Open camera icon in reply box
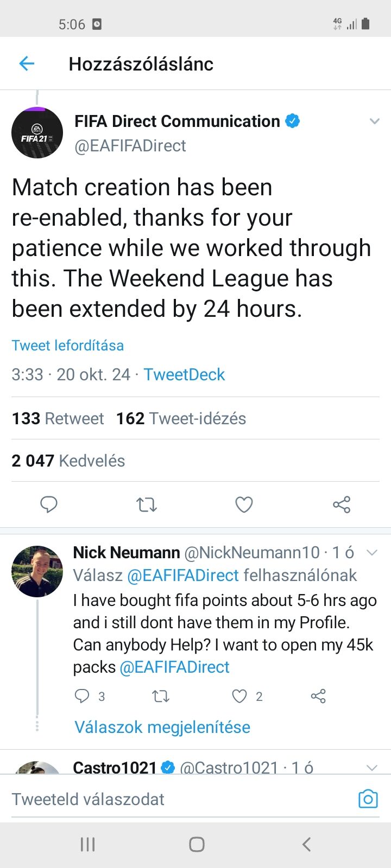The height and width of the screenshot is (868, 391). click(x=368, y=799)
